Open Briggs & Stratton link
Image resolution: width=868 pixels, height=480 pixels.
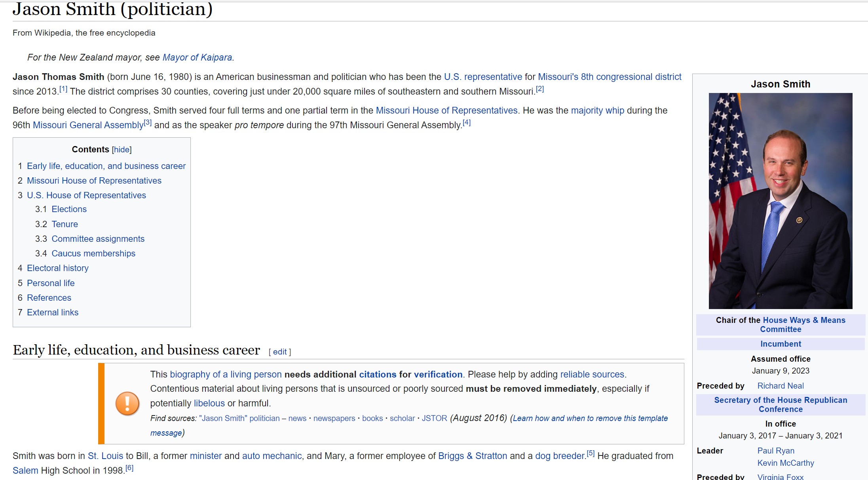point(473,456)
